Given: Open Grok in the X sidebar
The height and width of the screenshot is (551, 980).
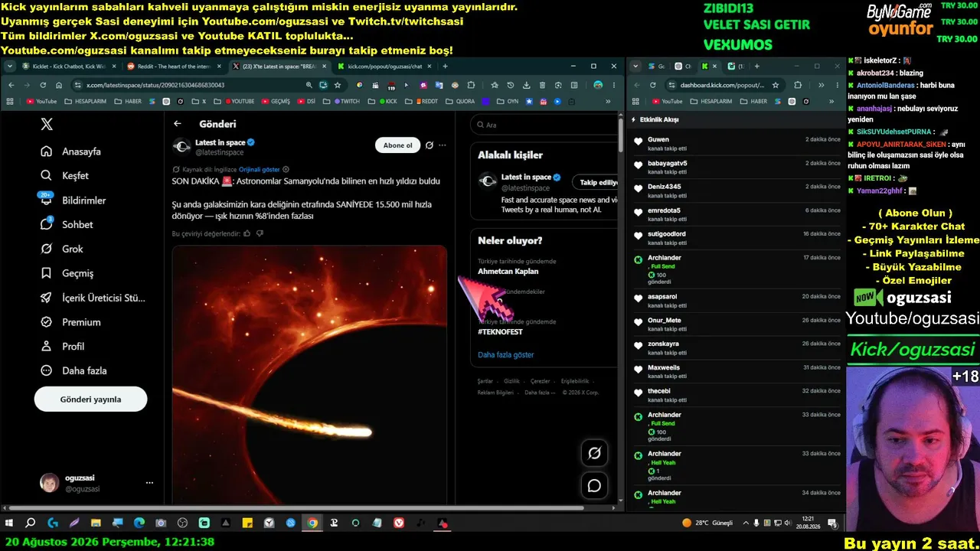Looking at the screenshot, I should pyautogui.click(x=62, y=249).
